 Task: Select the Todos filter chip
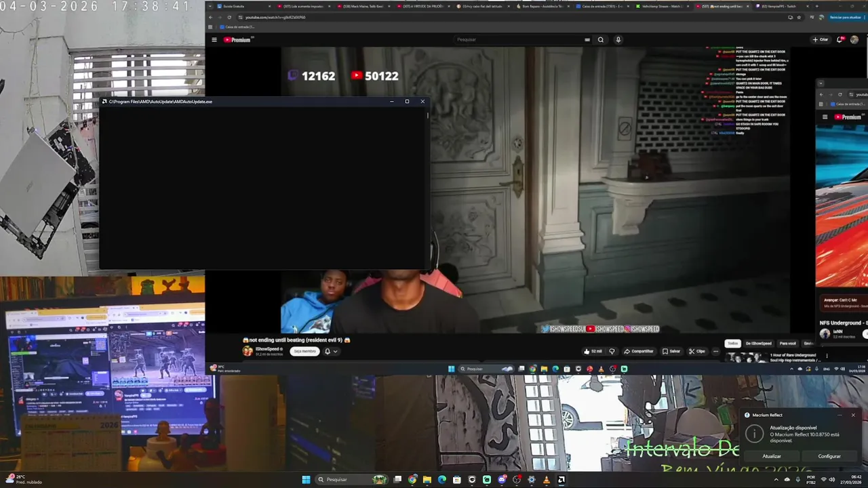click(732, 344)
